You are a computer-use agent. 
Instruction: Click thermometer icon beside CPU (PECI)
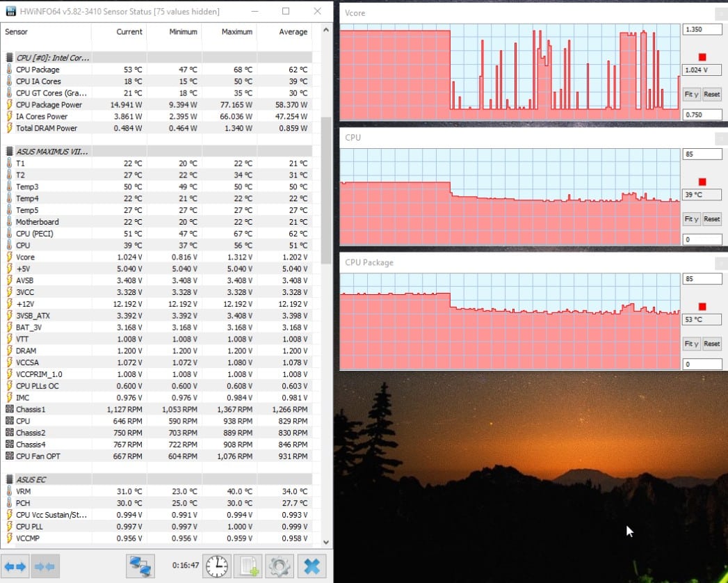9,233
